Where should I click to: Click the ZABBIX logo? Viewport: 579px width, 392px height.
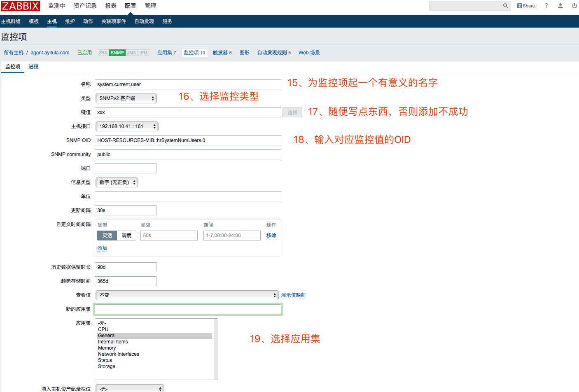(x=20, y=6)
